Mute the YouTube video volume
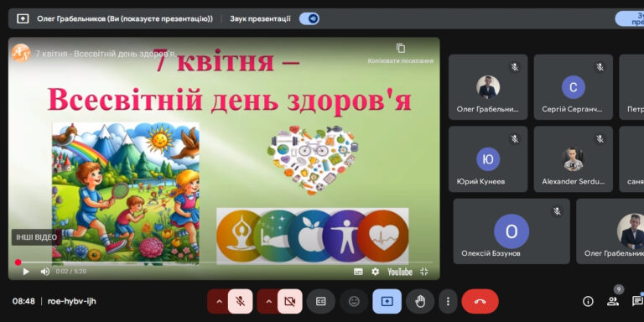The height and width of the screenshot is (322, 644). (x=44, y=272)
